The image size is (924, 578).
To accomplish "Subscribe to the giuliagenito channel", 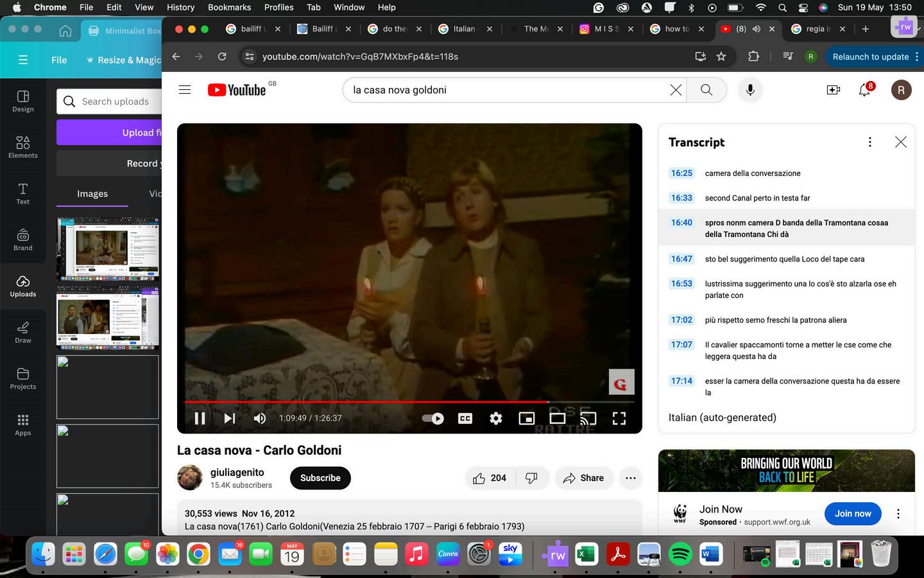I will (x=320, y=478).
